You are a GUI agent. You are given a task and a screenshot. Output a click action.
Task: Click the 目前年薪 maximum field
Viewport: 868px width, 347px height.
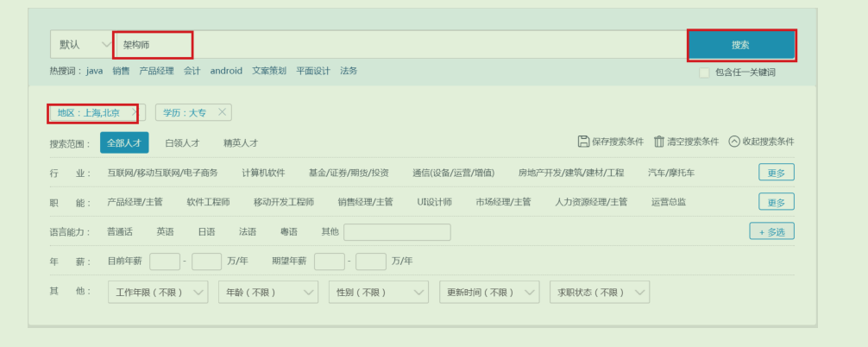pyautogui.click(x=206, y=262)
